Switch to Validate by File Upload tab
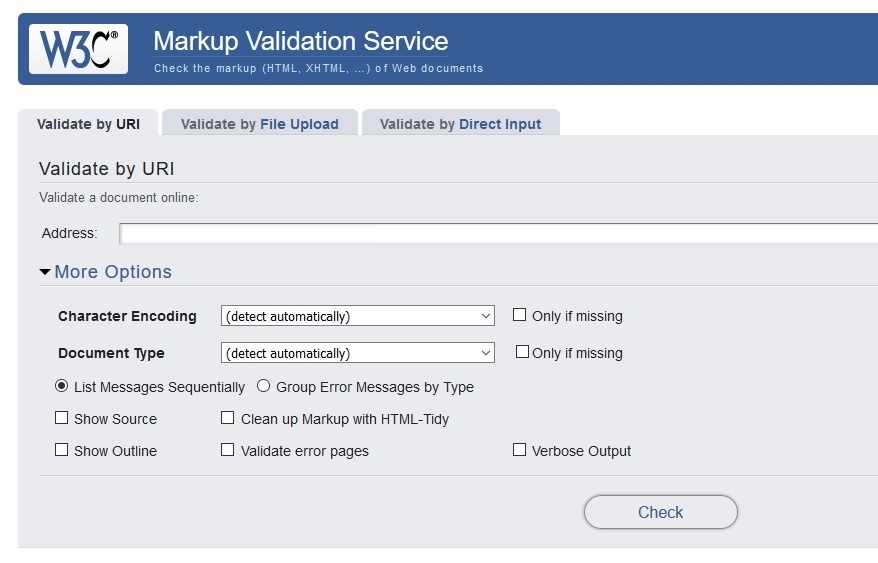878x563 pixels. 260,124
